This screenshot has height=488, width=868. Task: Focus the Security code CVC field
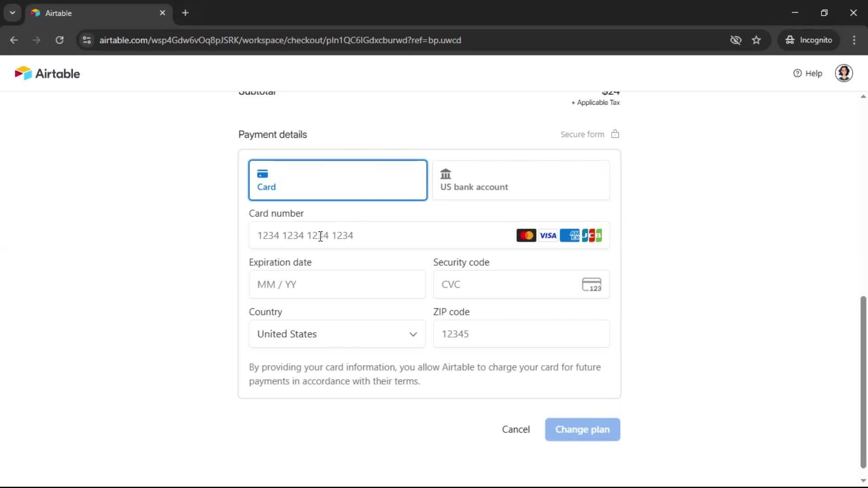(x=521, y=284)
